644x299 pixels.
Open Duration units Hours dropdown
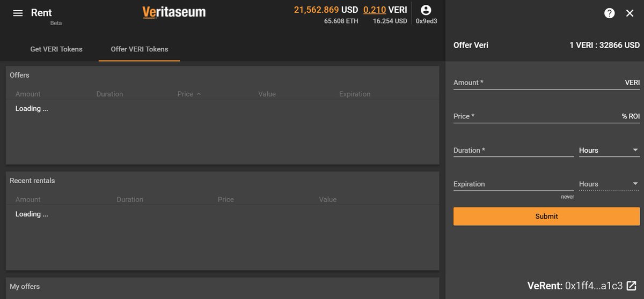[609, 150]
